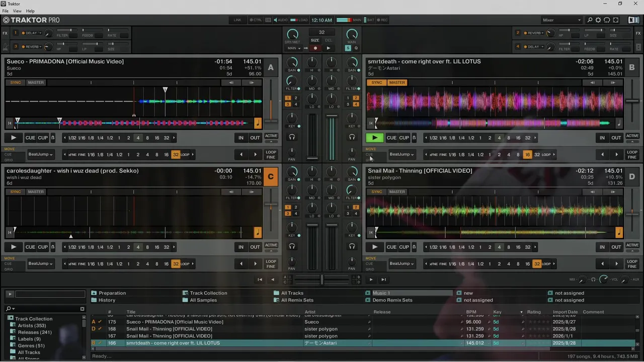The height and width of the screenshot is (362, 644).
Task: Sort browser list by BPM column
Action: [471, 312]
